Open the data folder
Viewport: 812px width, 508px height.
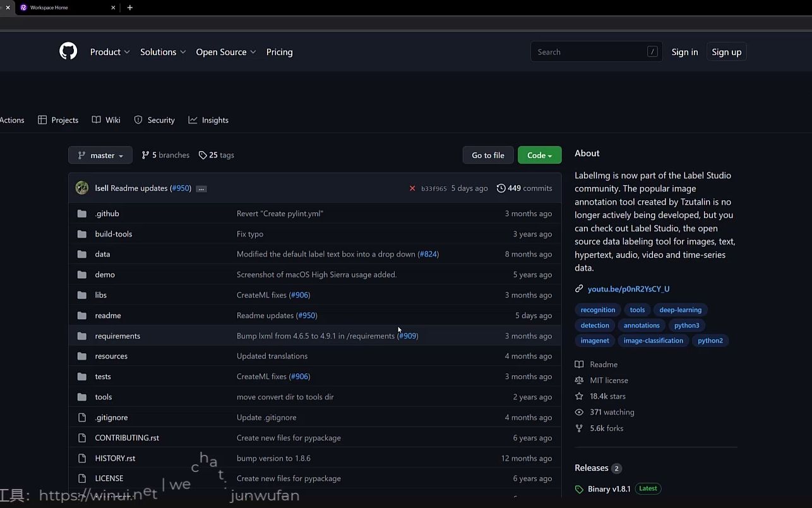pos(102,254)
